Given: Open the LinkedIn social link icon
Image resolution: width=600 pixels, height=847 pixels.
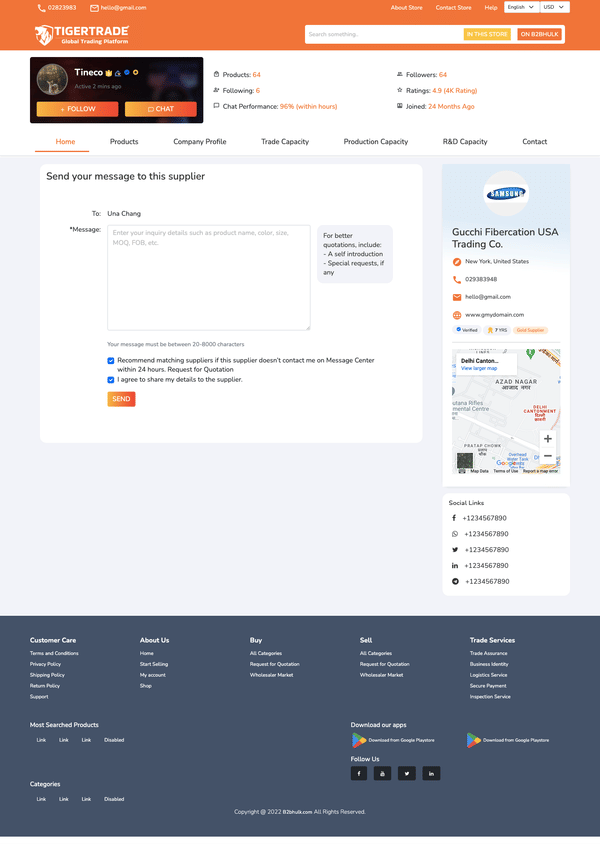Looking at the screenshot, I should coord(455,566).
